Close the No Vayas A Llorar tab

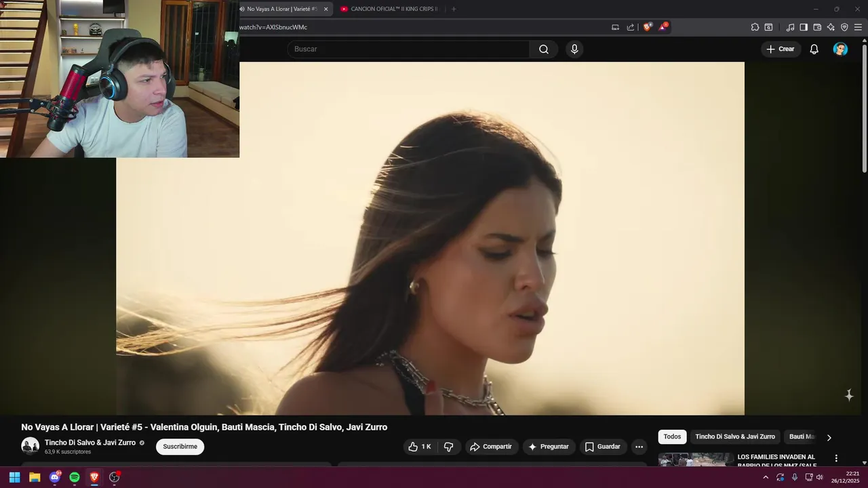tap(325, 9)
